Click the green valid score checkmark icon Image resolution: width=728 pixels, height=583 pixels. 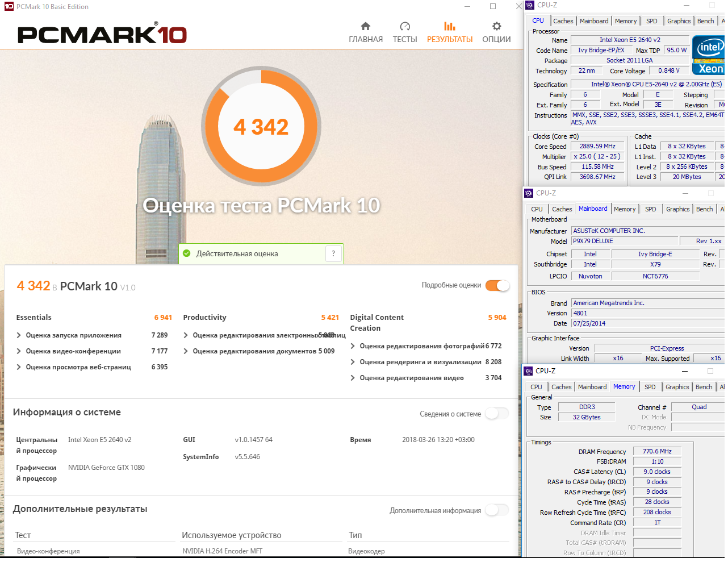tap(187, 253)
